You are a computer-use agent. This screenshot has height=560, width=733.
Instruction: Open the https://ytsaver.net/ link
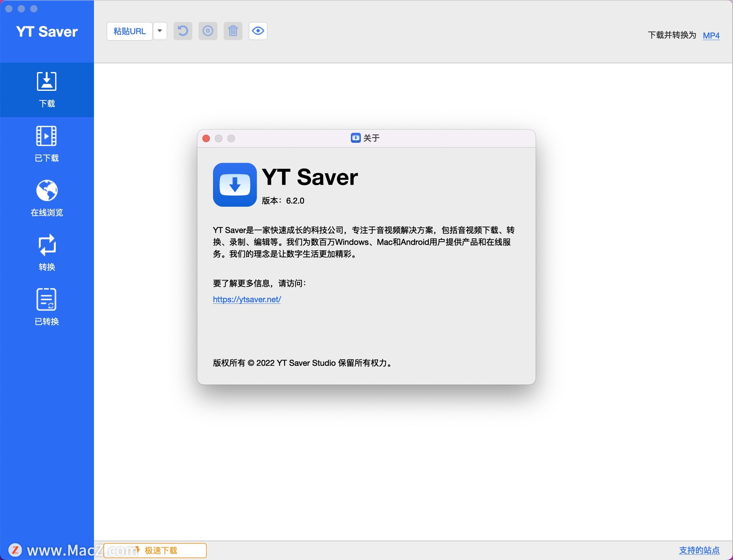coord(247,299)
